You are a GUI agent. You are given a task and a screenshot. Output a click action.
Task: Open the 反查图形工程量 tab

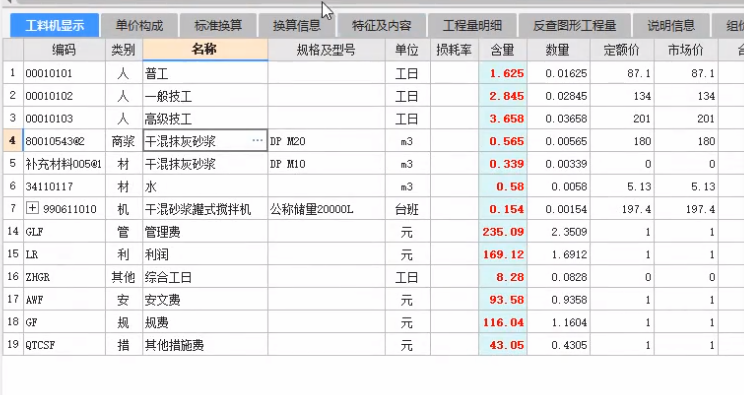(x=575, y=26)
